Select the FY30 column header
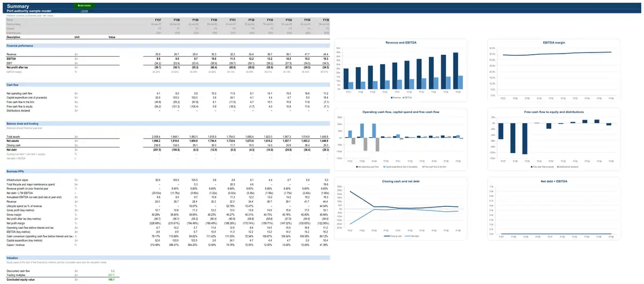The width and height of the screenshot is (644, 284). tap(213, 20)
